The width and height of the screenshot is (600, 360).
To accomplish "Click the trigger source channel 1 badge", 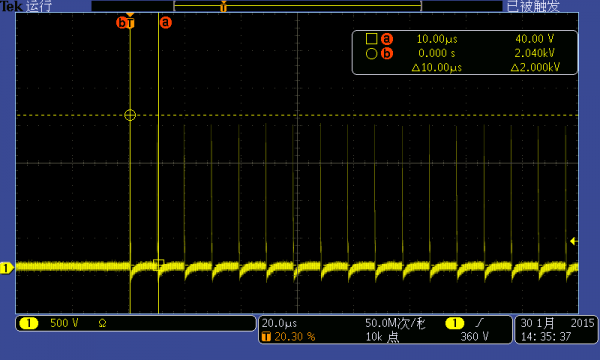I will (x=455, y=323).
